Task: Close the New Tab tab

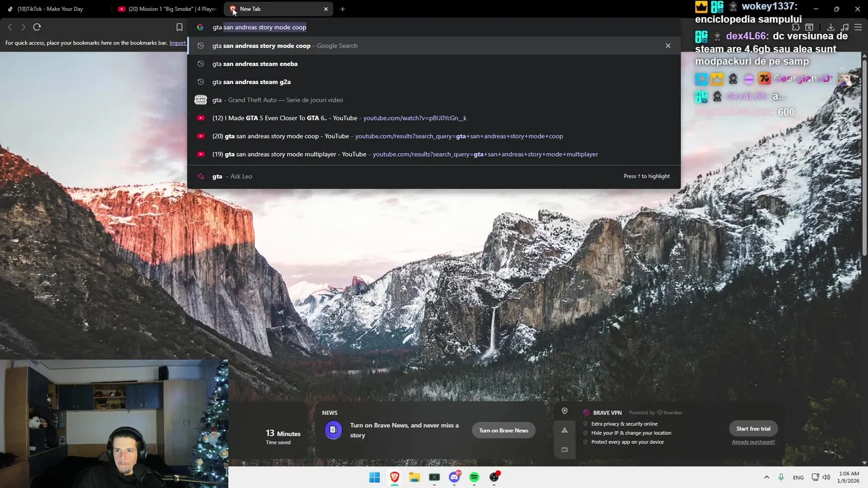Action: pyautogui.click(x=325, y=9)
